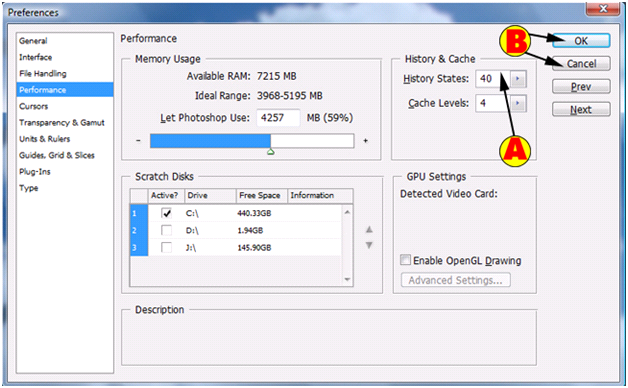The image size is (628, 388).
Task: Click the scratch disk list scroll-down arrow
Action: (x=347, y=279)
